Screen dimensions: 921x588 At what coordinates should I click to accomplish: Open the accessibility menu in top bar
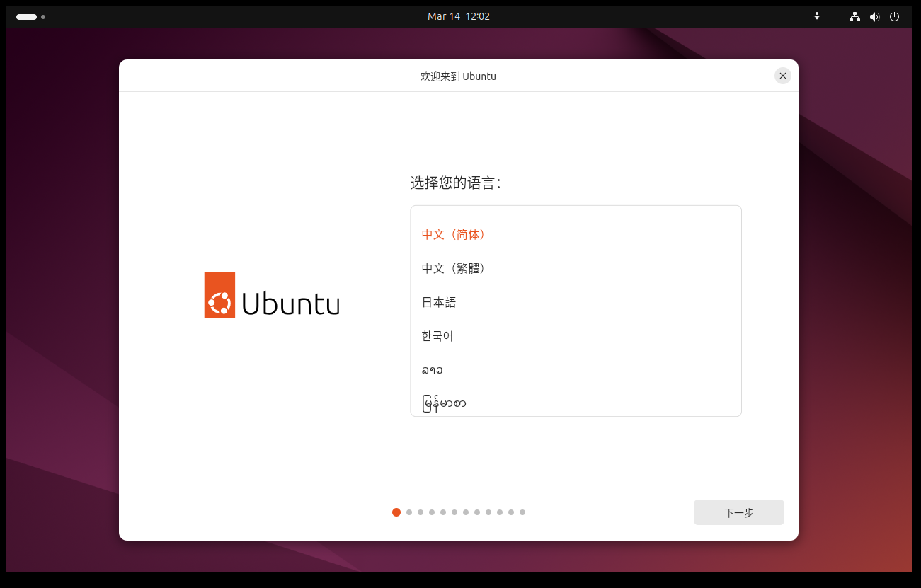click(x=817, y=17)
